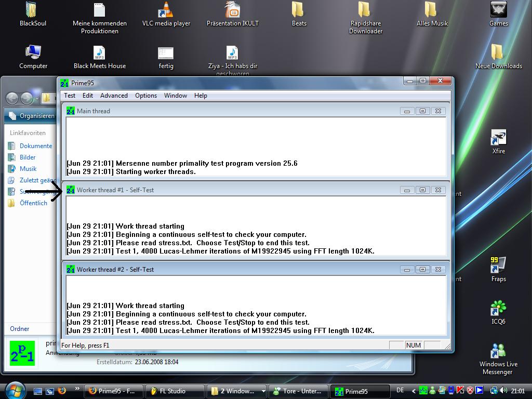Click the Prime95 system tray icon
The image size is (532, 399).
(423, 391)
